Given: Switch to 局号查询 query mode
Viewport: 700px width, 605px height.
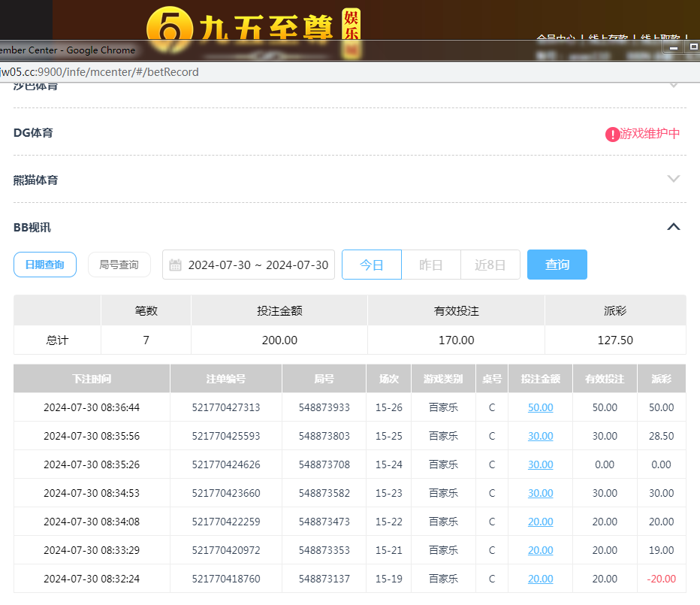Looking at the screenshot, I should click(x=119, y=265).
